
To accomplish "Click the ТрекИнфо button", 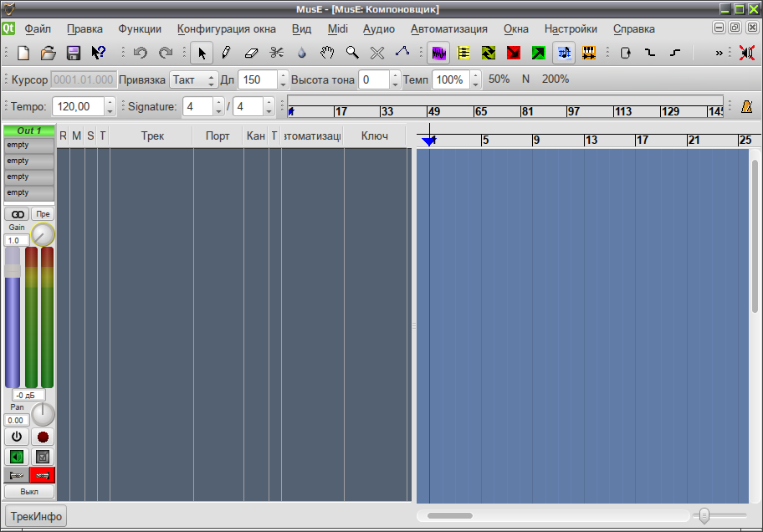I will point(36,516).
